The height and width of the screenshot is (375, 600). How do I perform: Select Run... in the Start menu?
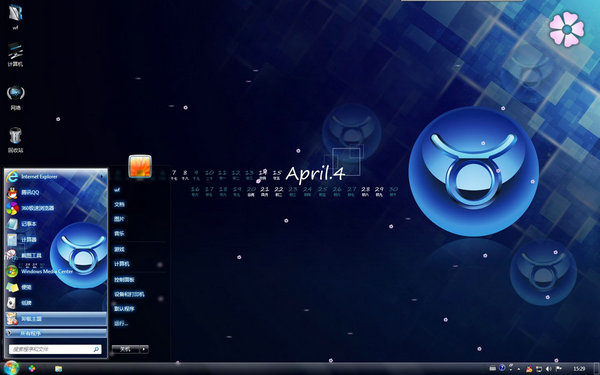click(x=121, y=323)
